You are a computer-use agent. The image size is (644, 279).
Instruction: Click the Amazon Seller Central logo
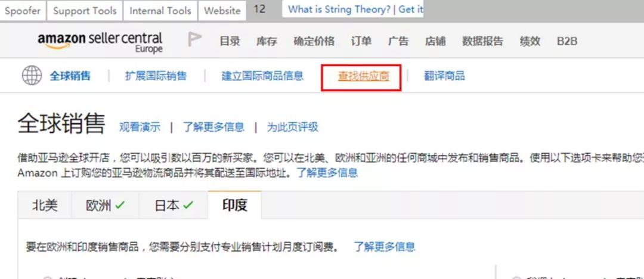tap(100, 42)
